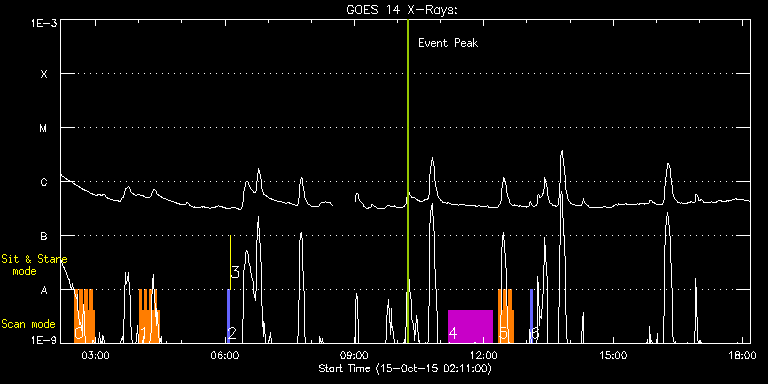Click the B flare class axis label
This screenshot has height=384, width=768.
coord(44,236)
